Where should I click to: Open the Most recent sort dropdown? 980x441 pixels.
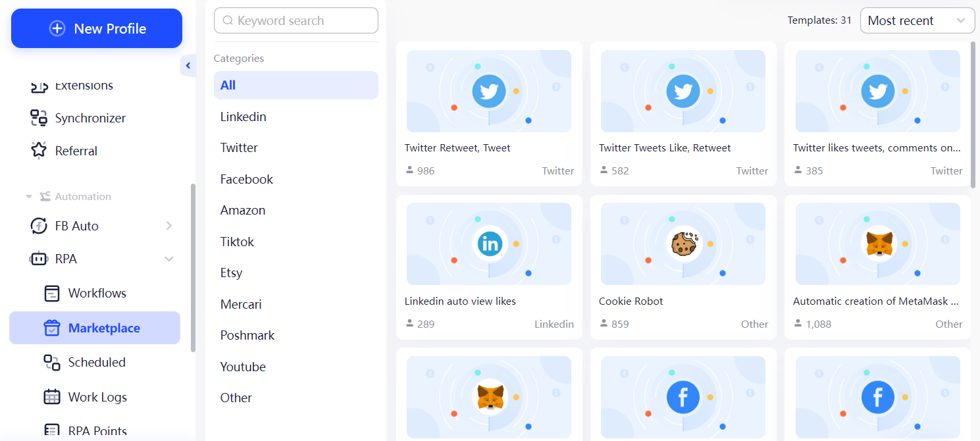[x=917, y=20]
